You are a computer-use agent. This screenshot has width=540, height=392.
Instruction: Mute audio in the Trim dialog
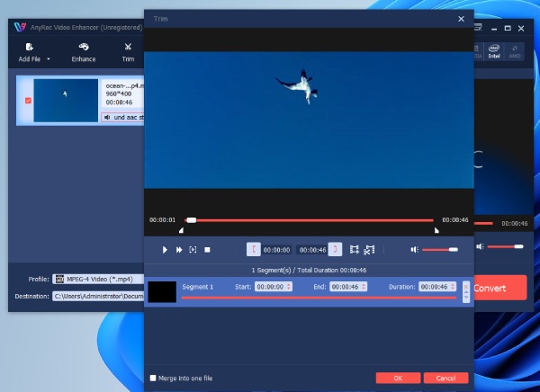click(x=415, y=250)
